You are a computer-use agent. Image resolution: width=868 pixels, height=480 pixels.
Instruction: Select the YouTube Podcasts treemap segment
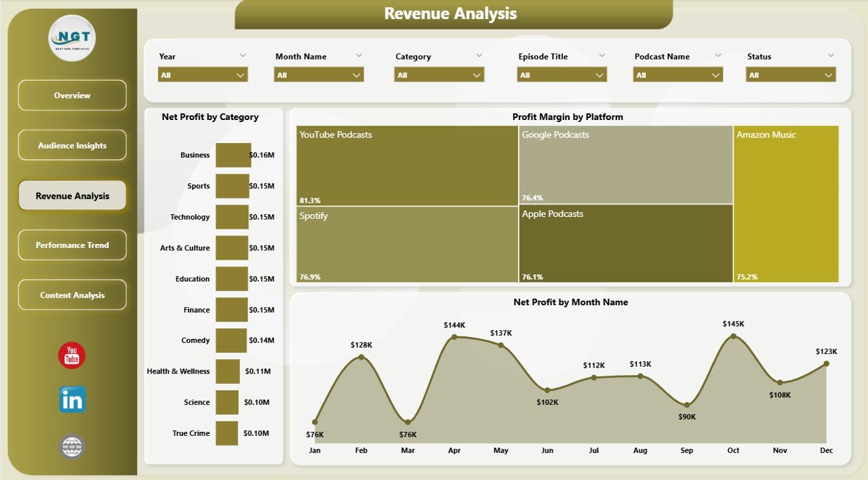pyautogui.click(x=407, y=165)
